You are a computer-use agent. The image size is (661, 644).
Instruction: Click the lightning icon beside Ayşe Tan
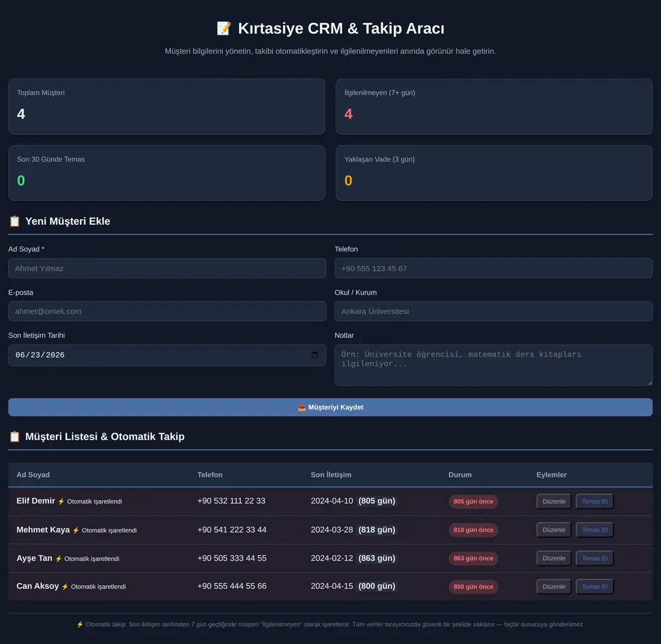(58, 559)
